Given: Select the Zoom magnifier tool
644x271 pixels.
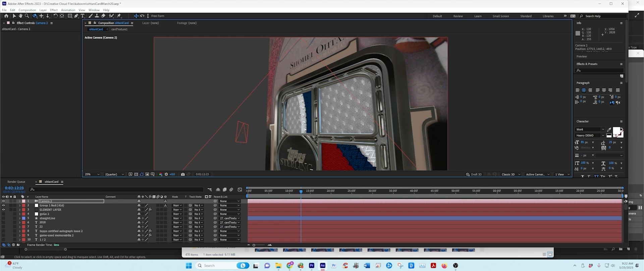Looking at the screenshot, I should pos(27,16).
